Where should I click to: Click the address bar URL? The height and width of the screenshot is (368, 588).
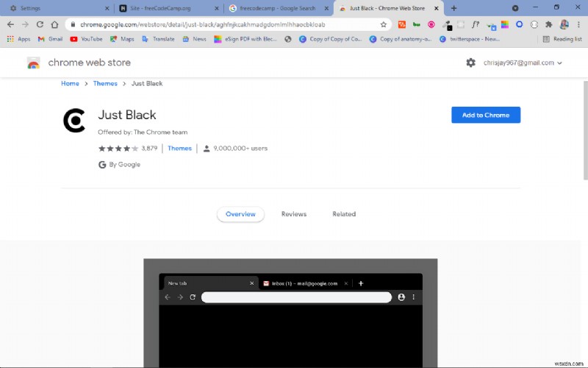click(203, 25)
